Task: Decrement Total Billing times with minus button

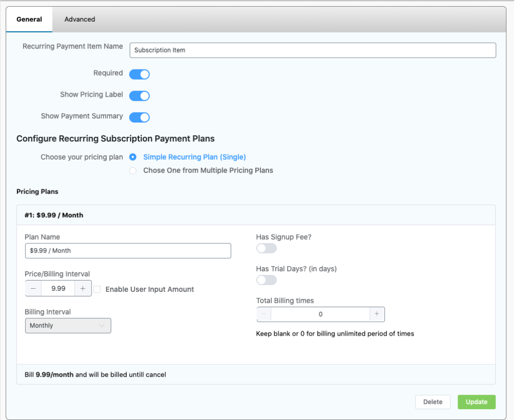Action: [264, 314]
